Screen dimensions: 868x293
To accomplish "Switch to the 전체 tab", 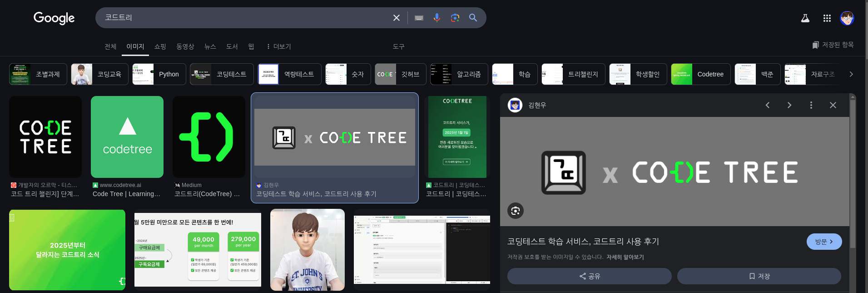I will point(110,46).
